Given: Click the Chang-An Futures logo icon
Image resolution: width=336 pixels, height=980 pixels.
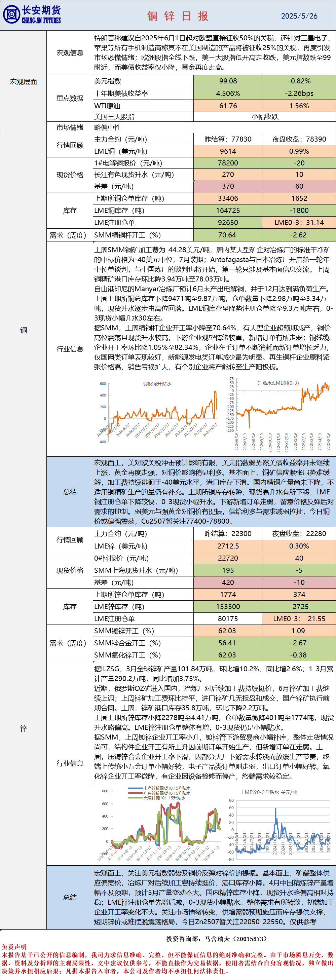Looking at the screenshot, I should click(11, 14).
